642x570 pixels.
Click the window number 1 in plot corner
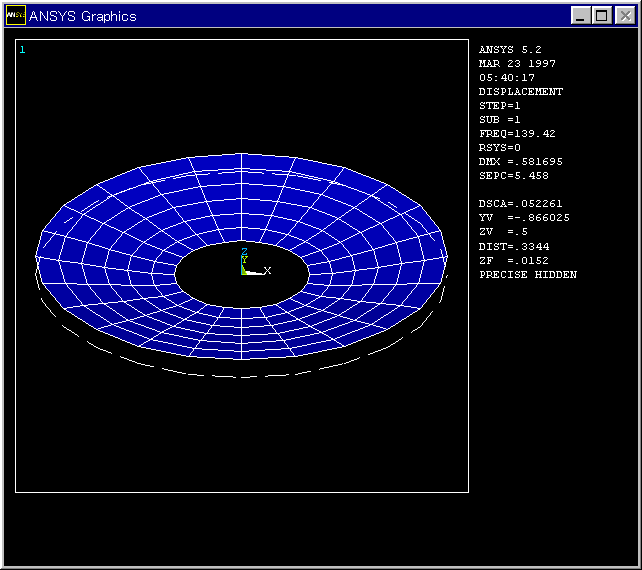pos(23,49)
